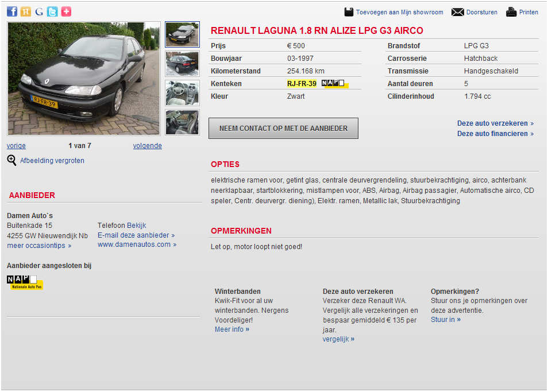Click the printer icon
This screenshot has height=392, width=548.
click(x=511, y=12)
